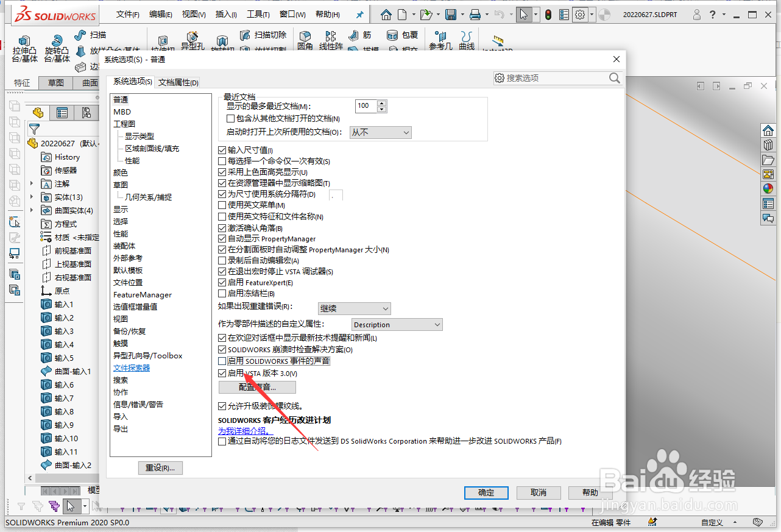This screenshot has height=532, width=781.
Task: Expand the 实体(13) node in the tree
Action: [32, 197]
